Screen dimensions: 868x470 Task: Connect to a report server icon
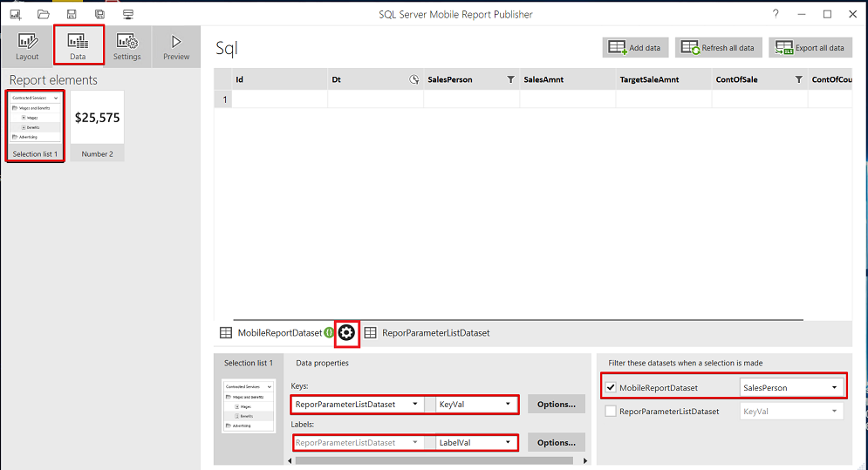[128, 15]
